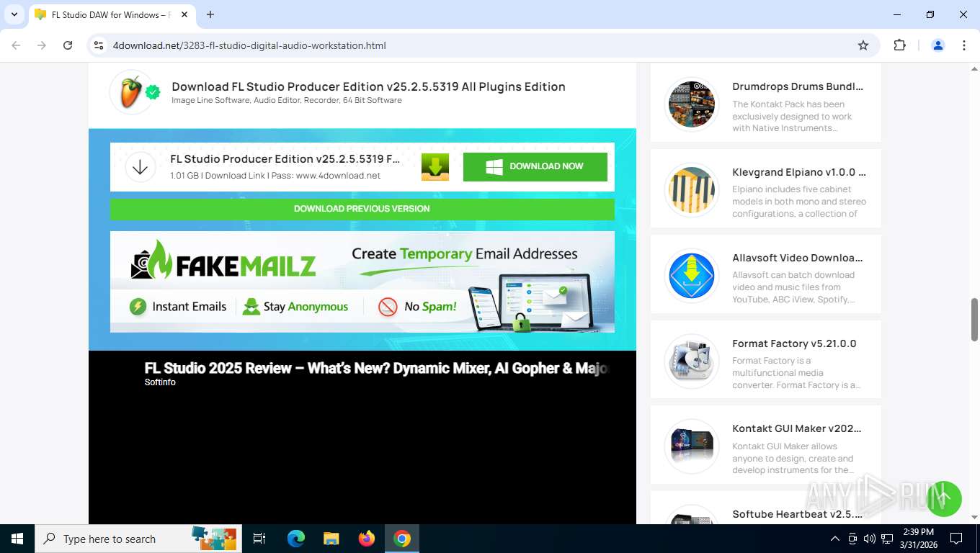Bookmark this page with the star icon
This screenshot has width=980, height=553.
863,45
